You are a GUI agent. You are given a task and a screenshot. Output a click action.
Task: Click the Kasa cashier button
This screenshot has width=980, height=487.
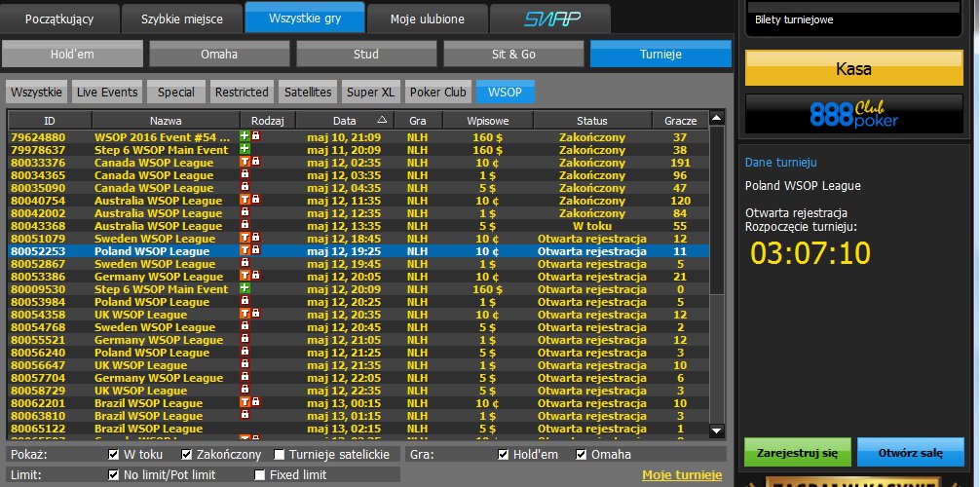coord(853,68)
